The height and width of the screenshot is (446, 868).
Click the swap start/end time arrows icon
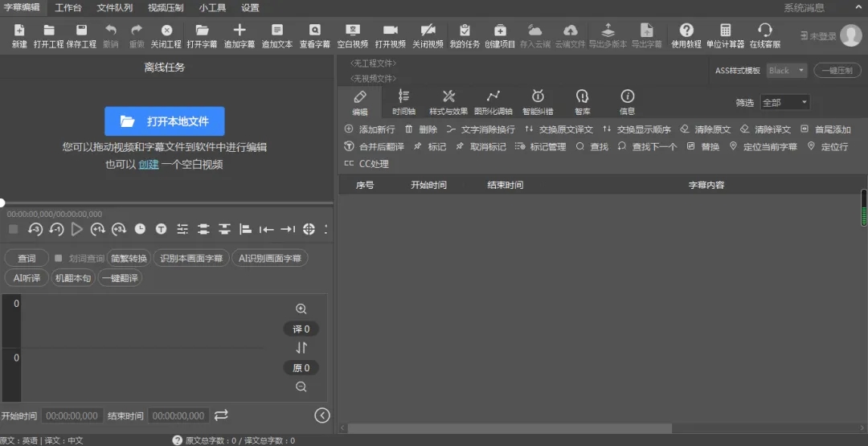[x=221, y=415]
